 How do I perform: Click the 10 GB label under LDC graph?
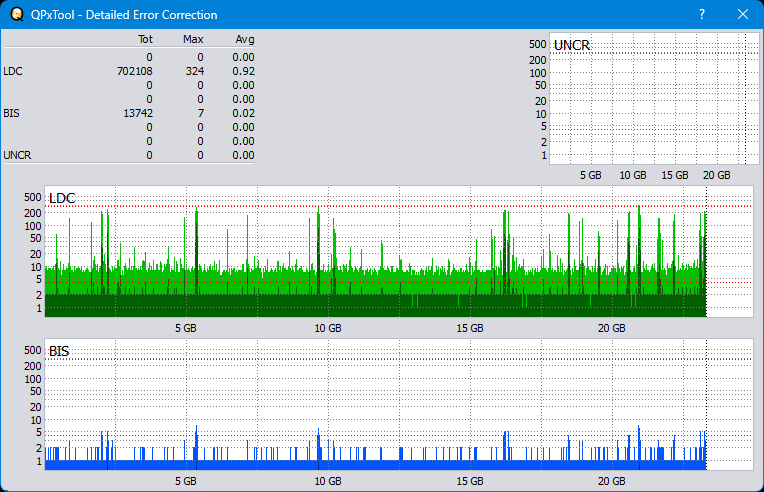coord(328,328)
